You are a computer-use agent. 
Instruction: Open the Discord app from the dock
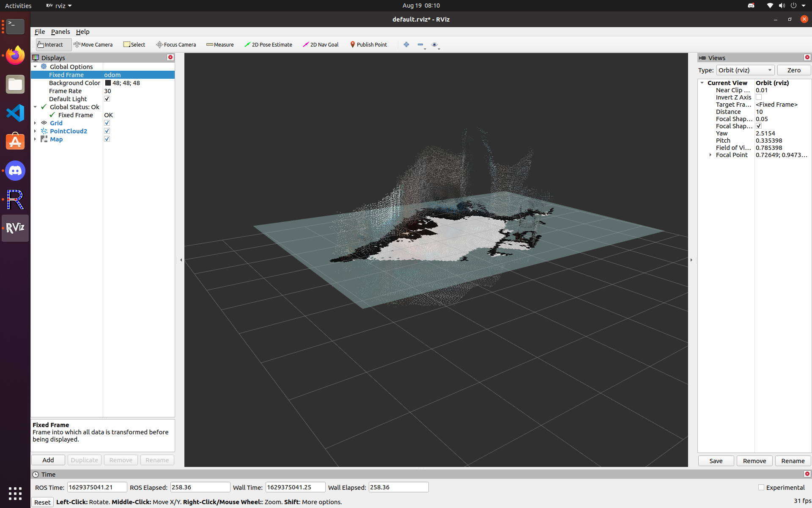coord(15,171)
